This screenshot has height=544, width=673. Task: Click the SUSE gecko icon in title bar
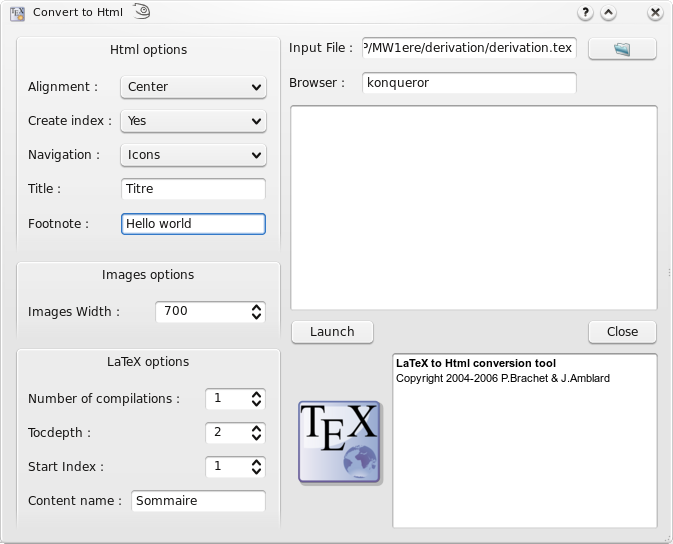(x=142, y=12)
